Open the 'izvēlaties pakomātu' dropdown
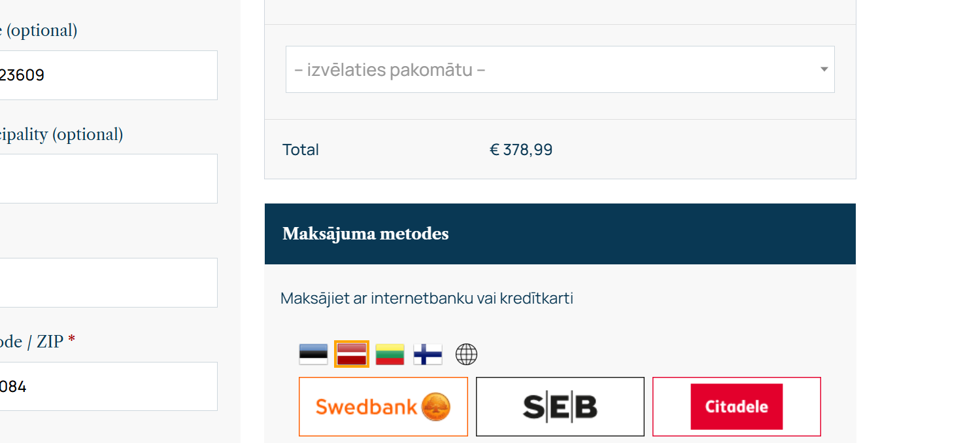This screenshot has width=980, height=443. click(x=560, y=69)
